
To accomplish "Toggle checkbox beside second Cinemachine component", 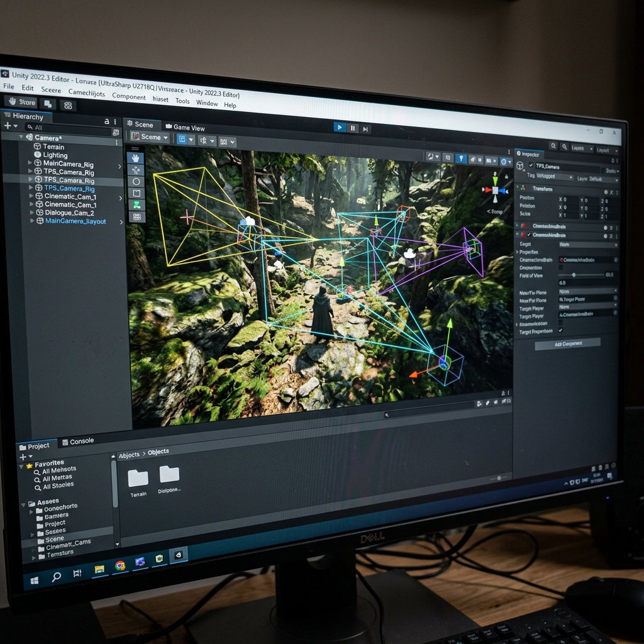I will click(x=529, y=235).
